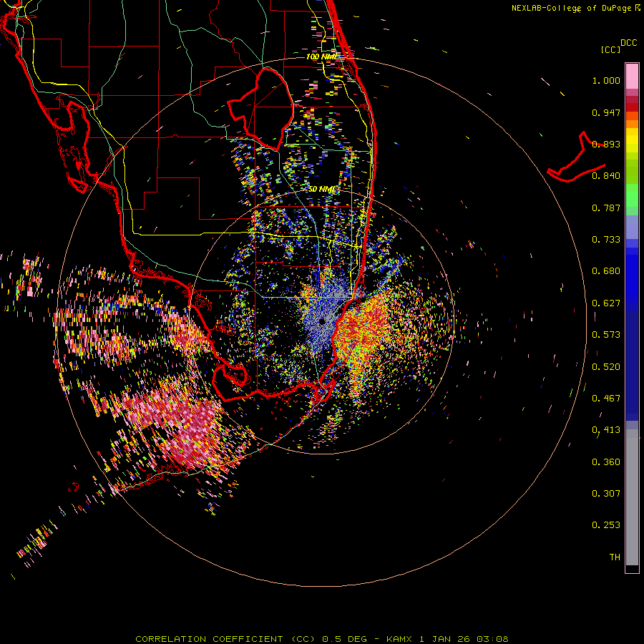Select the 0.840 scale value
Image resolution: width=644 pixels, height=644 pixels.
tap(606, 176)
